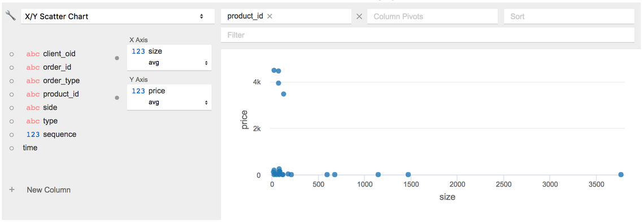Click the abc type icon on client_oid

[33, 54]
